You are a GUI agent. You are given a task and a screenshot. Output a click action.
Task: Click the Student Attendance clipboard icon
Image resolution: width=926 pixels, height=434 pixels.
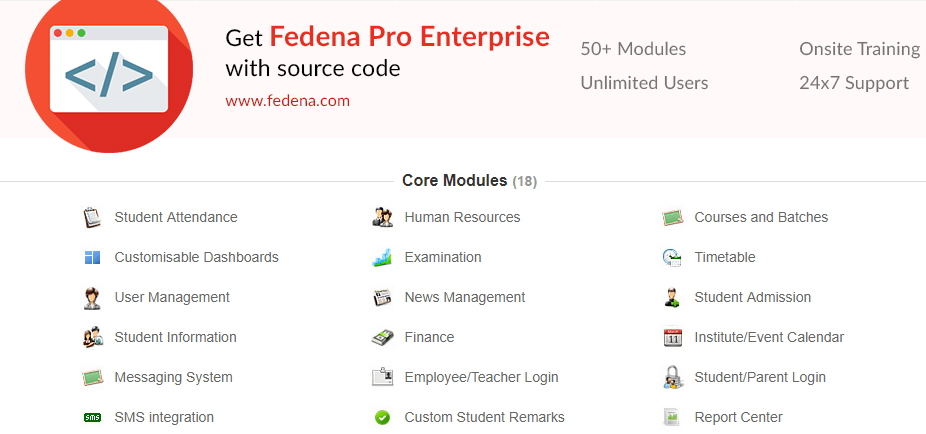pos(92,217)
